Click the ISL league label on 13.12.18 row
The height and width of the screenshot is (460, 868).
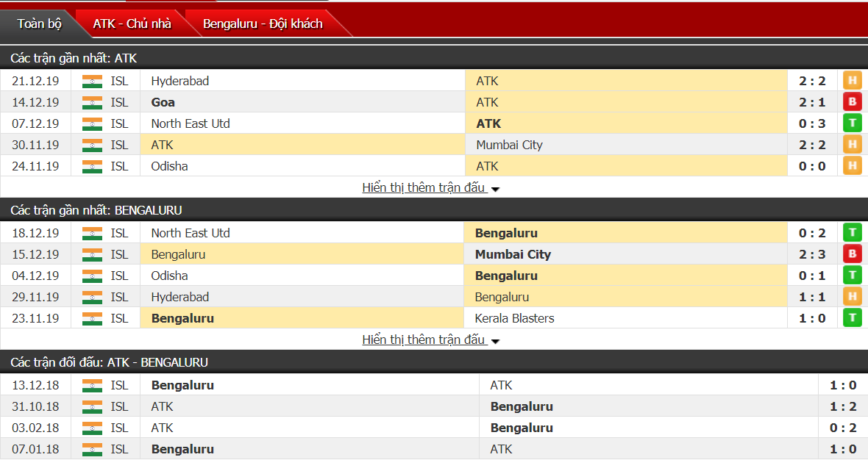119,385
